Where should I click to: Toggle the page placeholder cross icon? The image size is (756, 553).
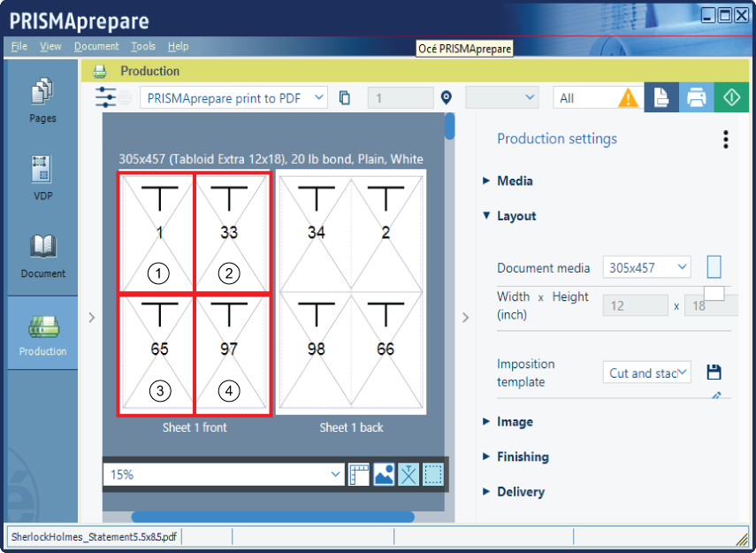coord(409,475)
